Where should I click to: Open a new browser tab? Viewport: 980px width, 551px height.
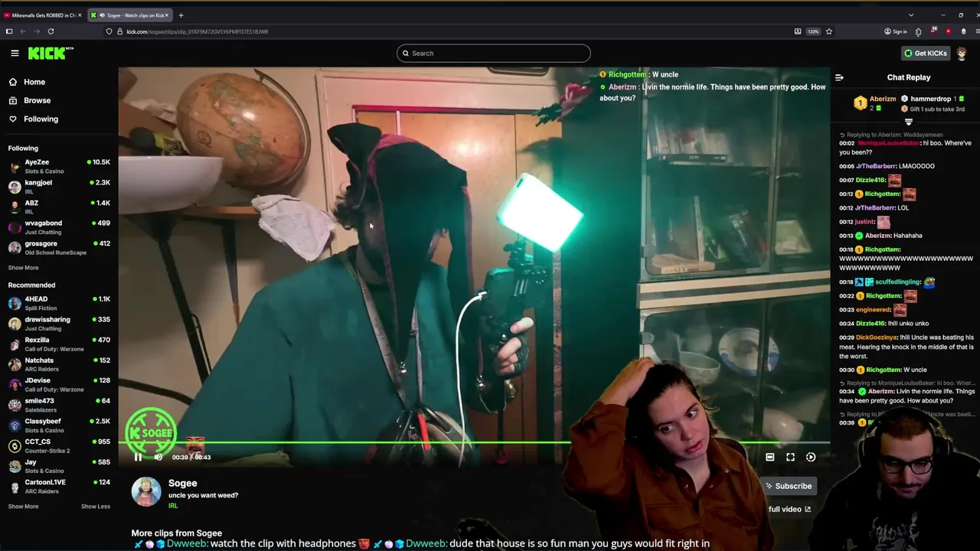(181, 15)
